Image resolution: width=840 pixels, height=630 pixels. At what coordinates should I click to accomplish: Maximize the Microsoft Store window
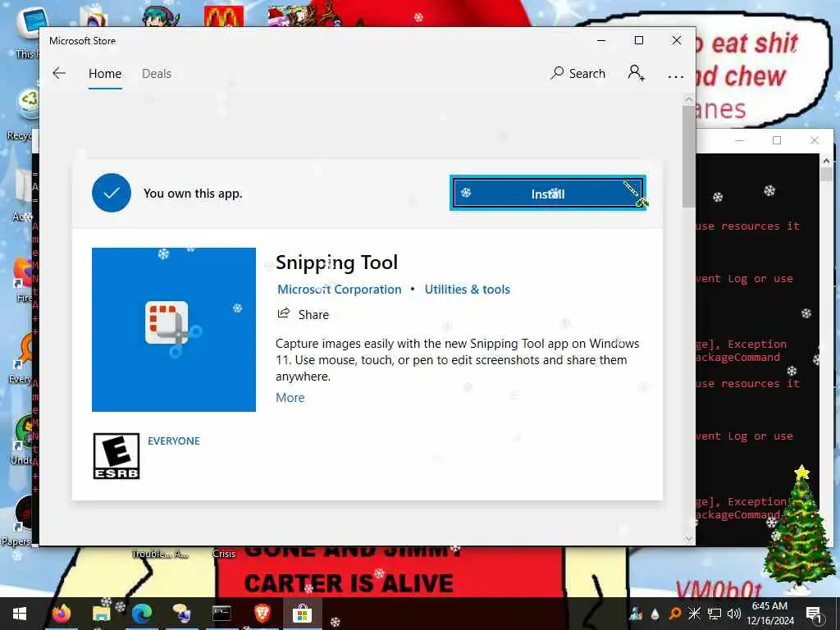(638, 40)
